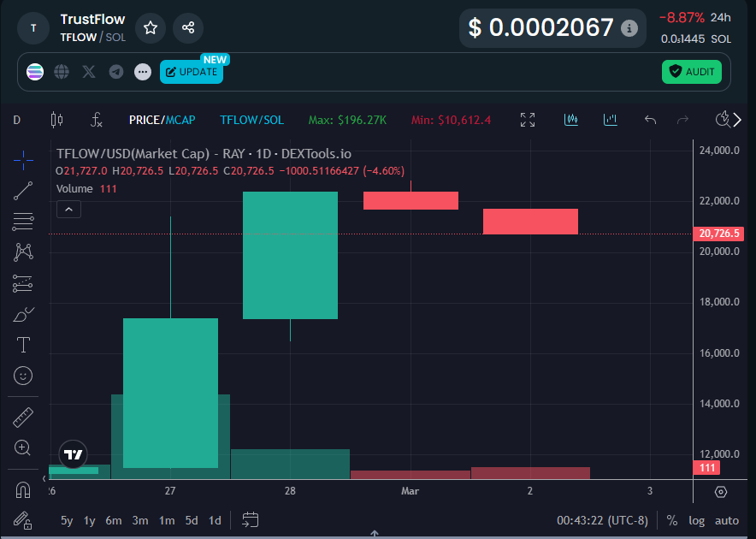
Task: Redo the chart action
Action: click(x=682, y=120)
